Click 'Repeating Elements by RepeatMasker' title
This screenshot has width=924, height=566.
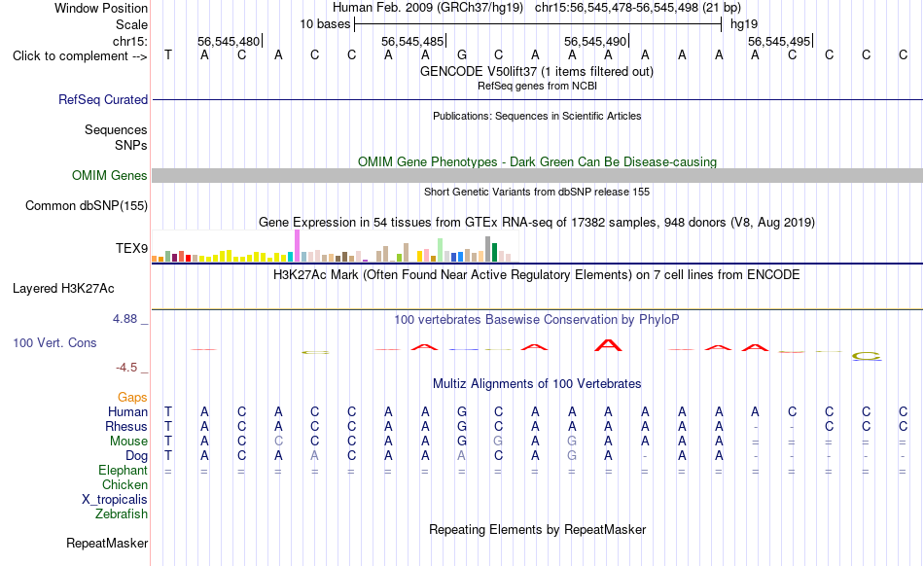[x=538, y=529]
